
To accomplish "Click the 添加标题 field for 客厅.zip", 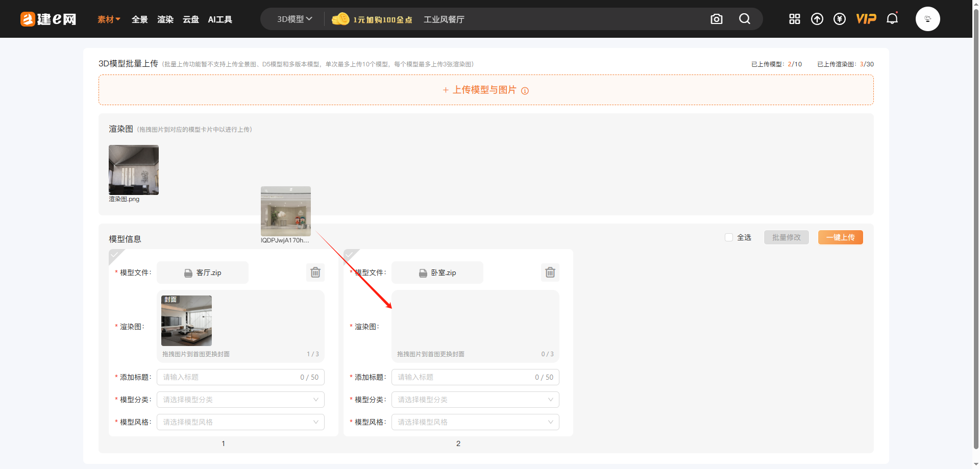I will (x=230, y=377).
